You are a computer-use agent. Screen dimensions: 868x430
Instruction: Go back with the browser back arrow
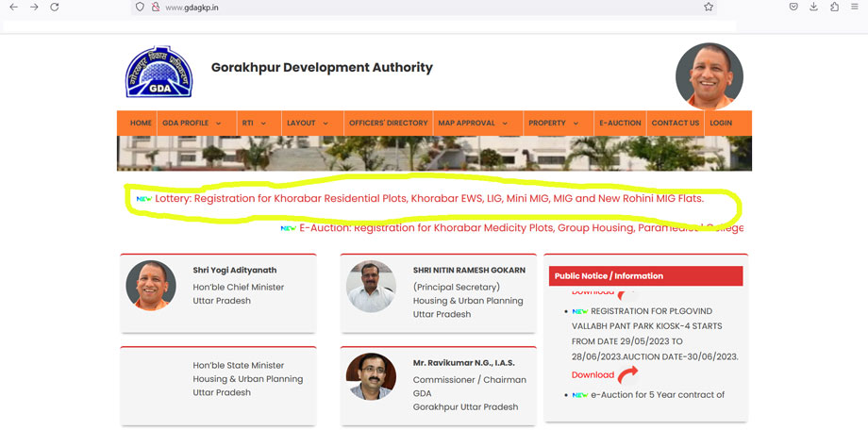tap(14, 8)
